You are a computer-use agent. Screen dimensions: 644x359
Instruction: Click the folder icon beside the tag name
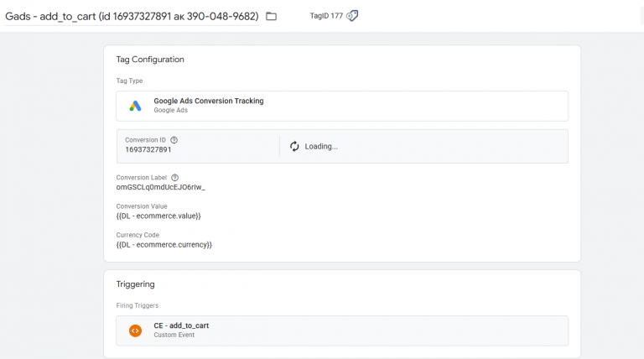click(x=271, y=17)
